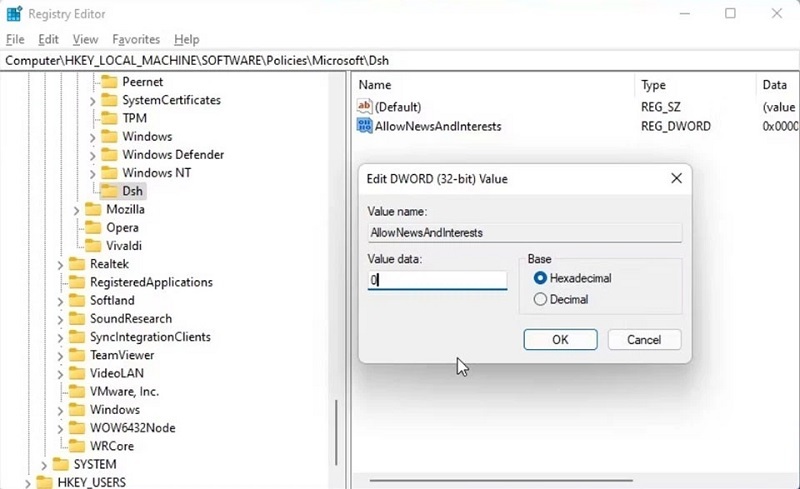Select the Dsh folder icon in tree
800x489 pixels.
[x=108, y=191]
